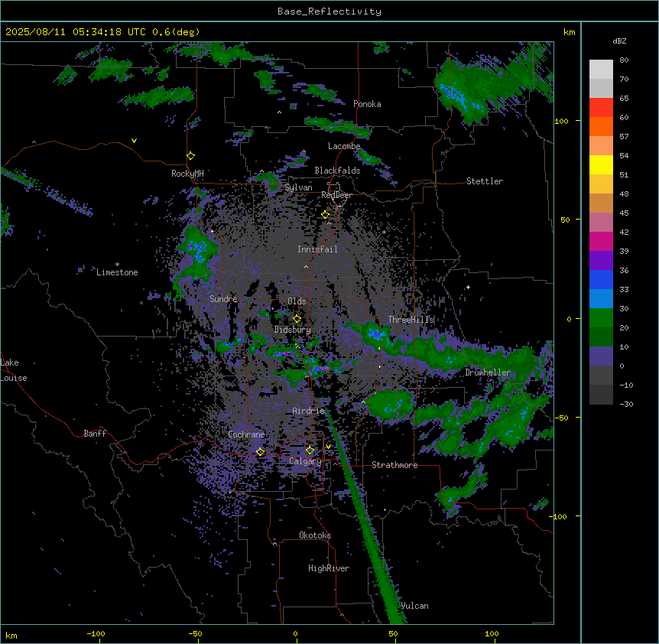Click the magenta 42 dBZ legend color

coord(601,241)
